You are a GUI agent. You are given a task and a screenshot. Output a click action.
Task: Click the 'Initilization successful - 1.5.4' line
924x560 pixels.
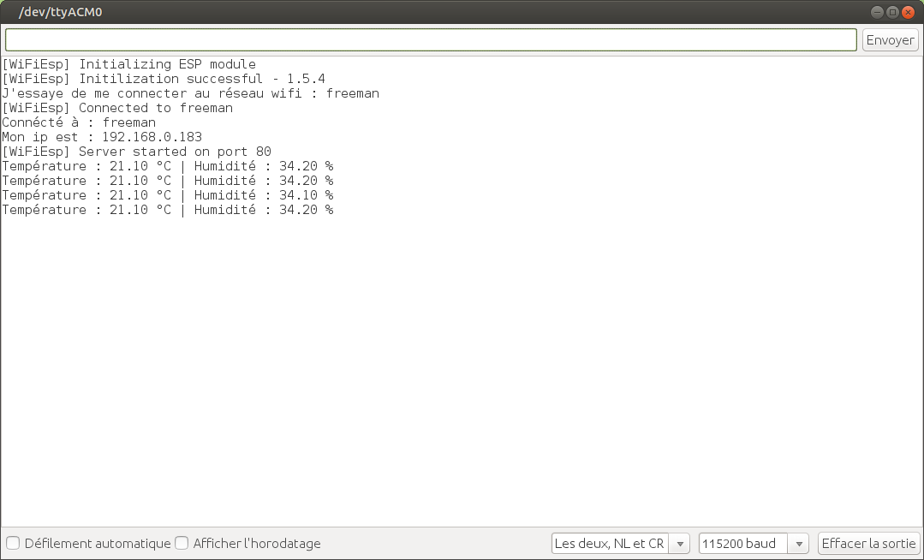point(163,79)
